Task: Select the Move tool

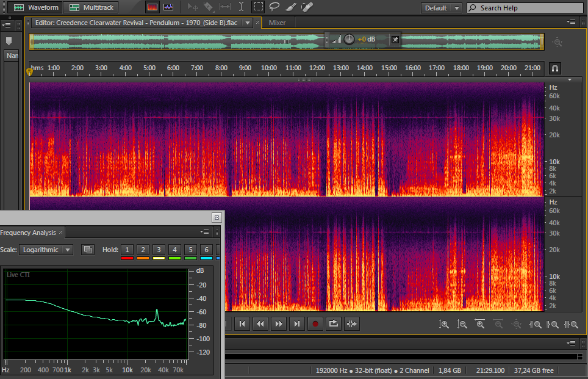Action: coord(193,7)
